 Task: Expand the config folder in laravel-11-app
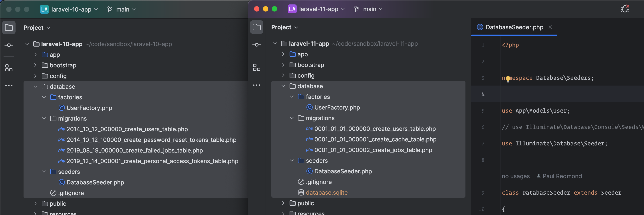pos(283,75)
